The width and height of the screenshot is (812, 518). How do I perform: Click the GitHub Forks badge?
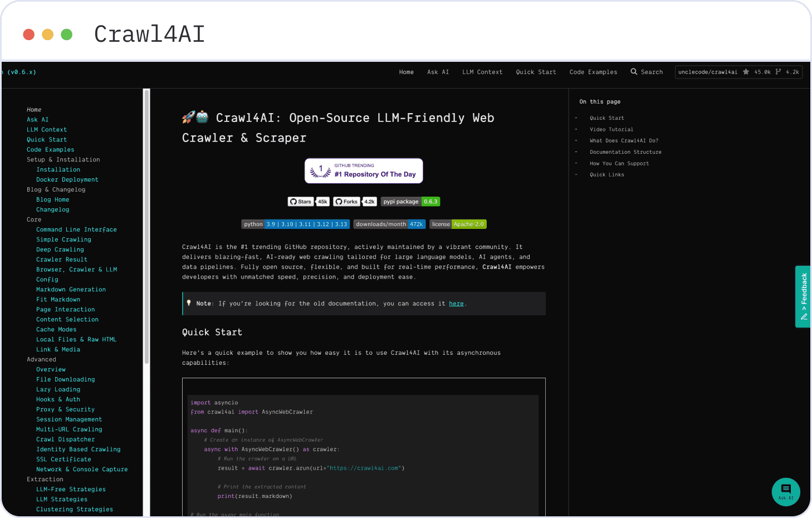point(355,202)
